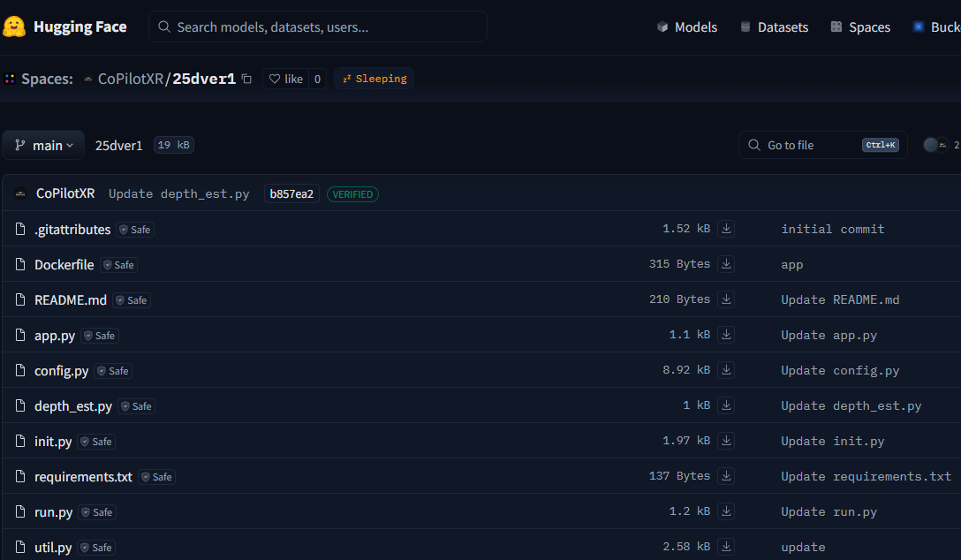Open the Update run.py commit message
Viewport: 961px width, 560px height.
(x=829, y=511)
